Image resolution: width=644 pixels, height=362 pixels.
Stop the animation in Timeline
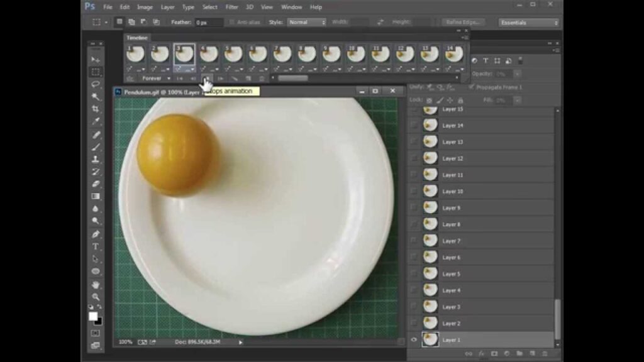[206, 79]
